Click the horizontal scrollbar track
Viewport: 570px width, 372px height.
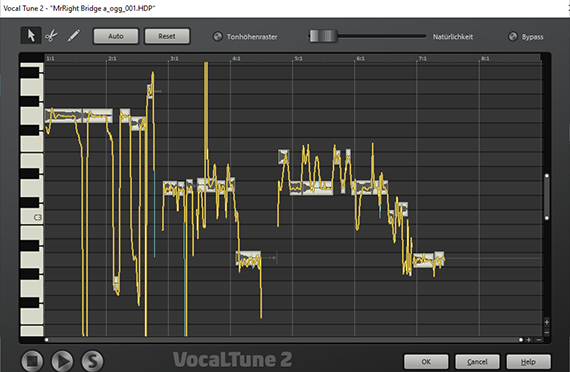284,340
